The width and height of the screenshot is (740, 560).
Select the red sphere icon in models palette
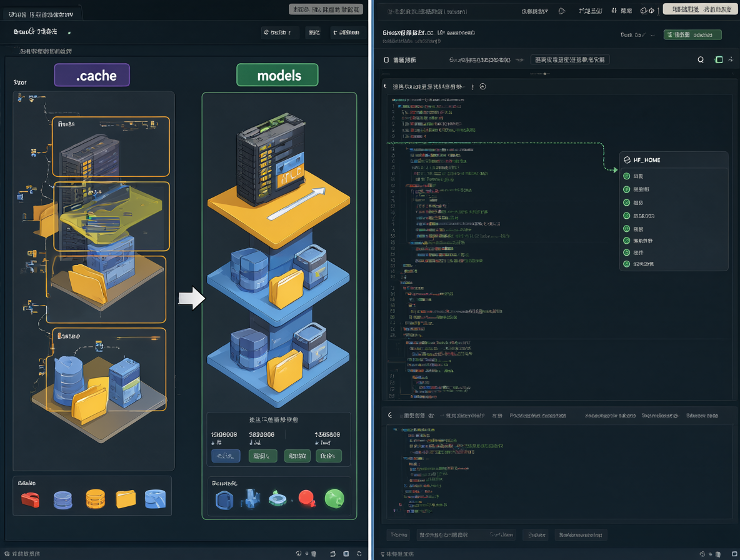[307, 498]
